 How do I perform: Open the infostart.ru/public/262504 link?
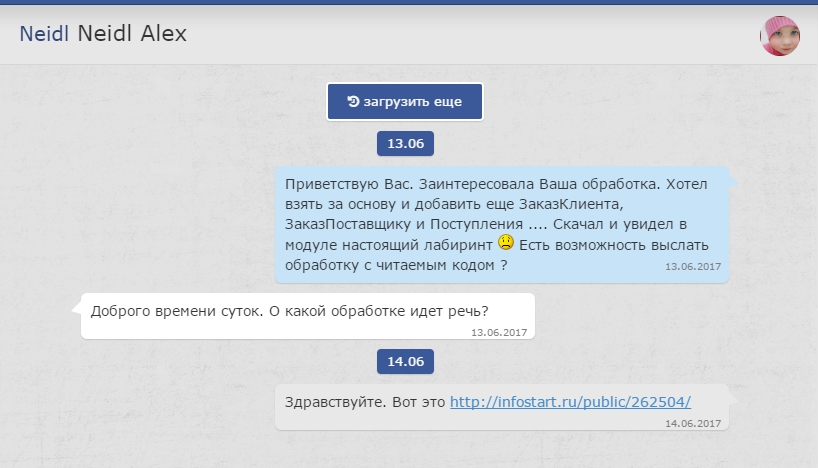570,402
